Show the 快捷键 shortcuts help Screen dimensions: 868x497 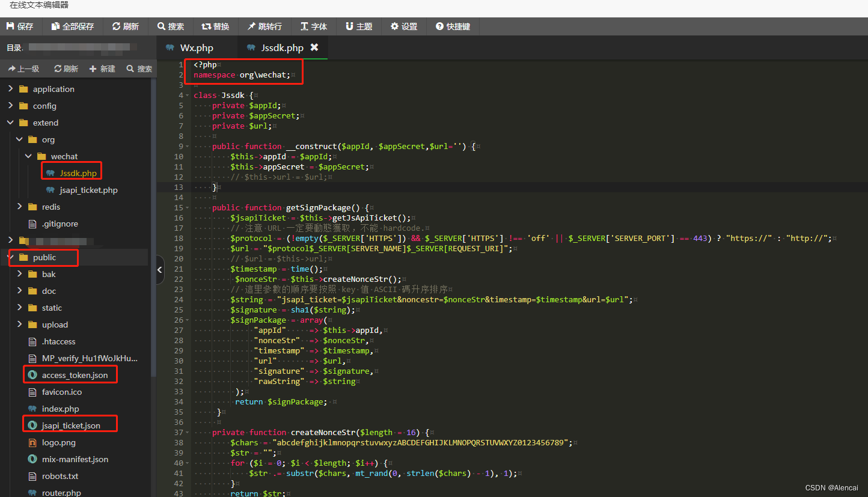(x=453, y=26)
